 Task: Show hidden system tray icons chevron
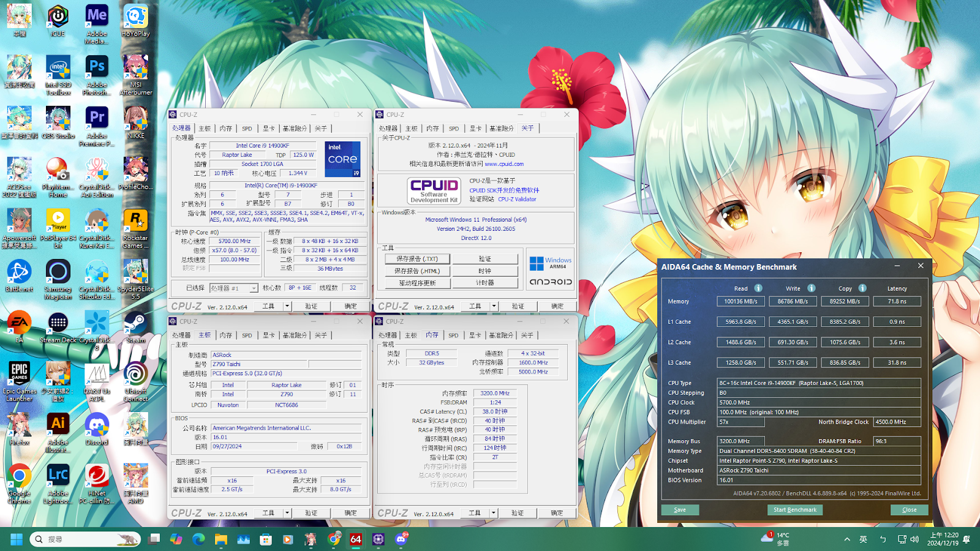(x=847, y=539)
